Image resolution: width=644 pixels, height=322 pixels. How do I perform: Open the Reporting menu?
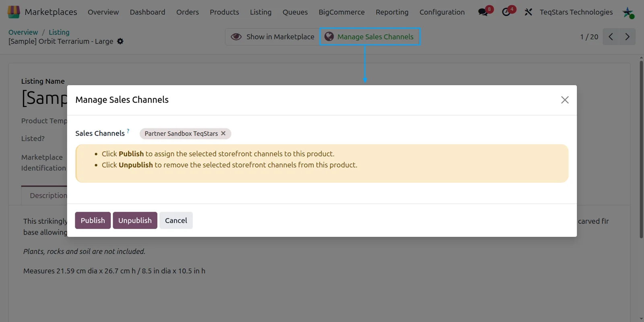[x=392, y=12]
